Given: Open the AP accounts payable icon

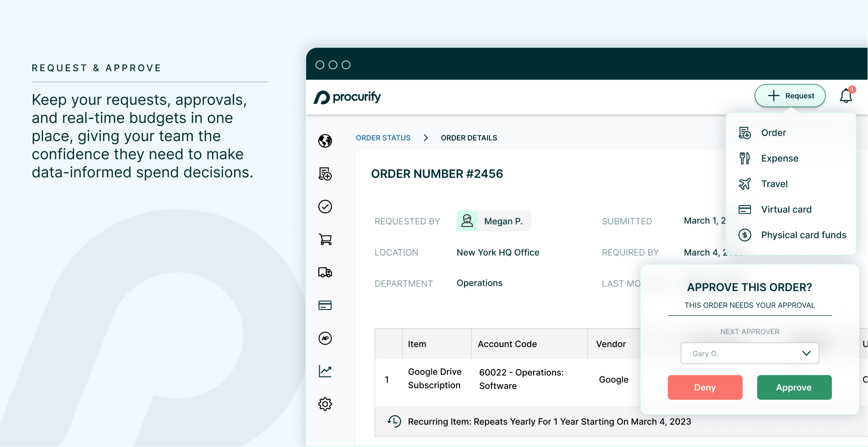Looking at the screenshot, I should tap(325, 338).
